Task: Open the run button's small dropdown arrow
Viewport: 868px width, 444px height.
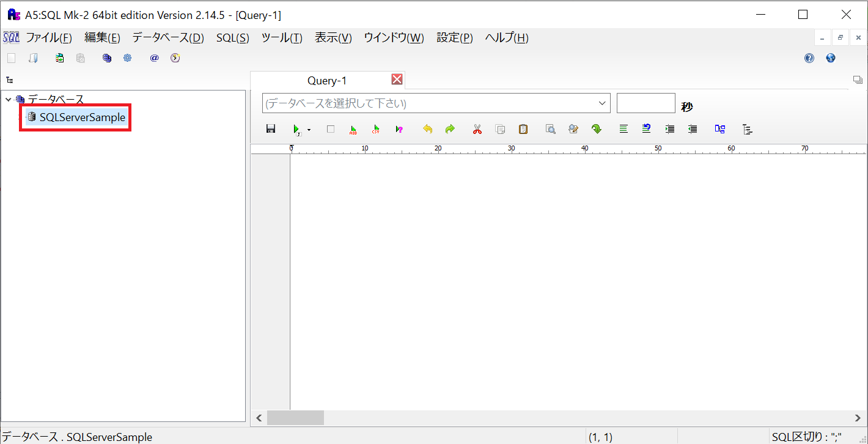Action: pos(309,130)
